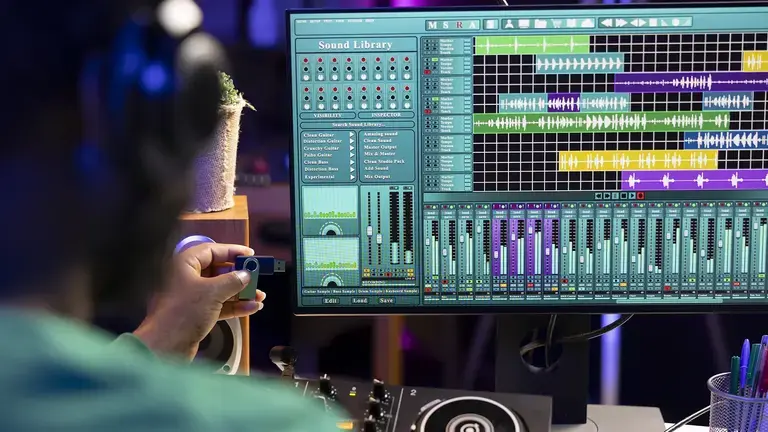Switch to the VISIBILITY tab

[328, 116]
